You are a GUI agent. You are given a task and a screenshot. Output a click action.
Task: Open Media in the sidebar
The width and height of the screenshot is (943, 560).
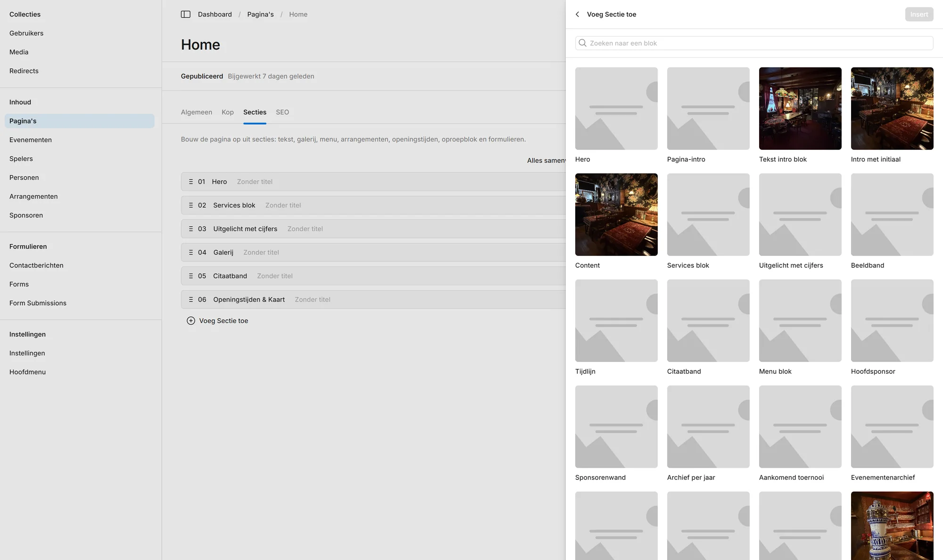click(19, 52)
